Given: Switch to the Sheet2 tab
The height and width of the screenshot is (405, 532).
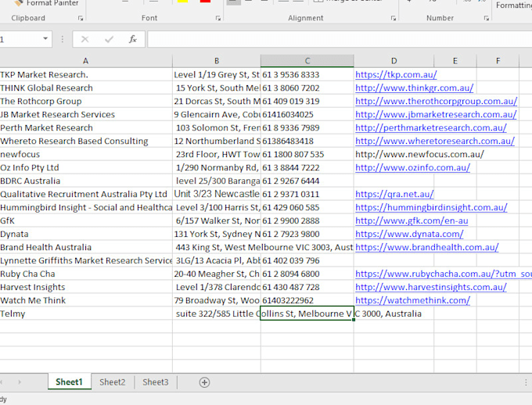Looking at the screenshot, I should point(113,382).
